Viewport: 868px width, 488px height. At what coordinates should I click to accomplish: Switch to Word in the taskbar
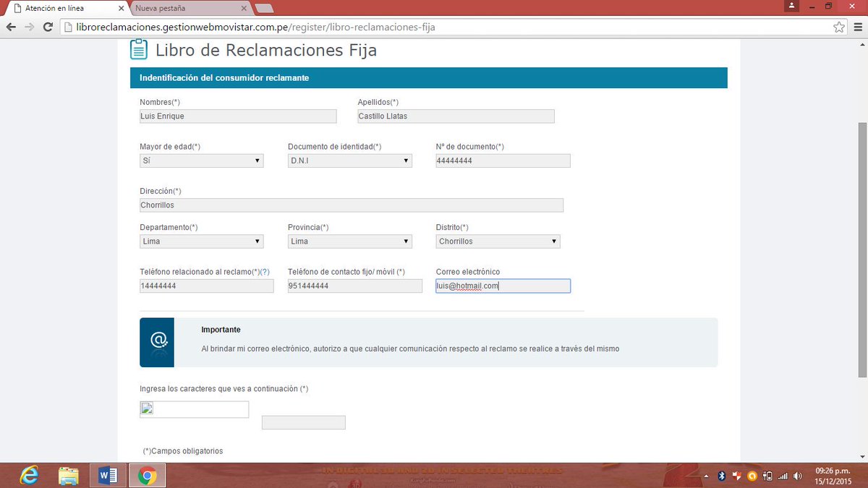pos(108,475)
